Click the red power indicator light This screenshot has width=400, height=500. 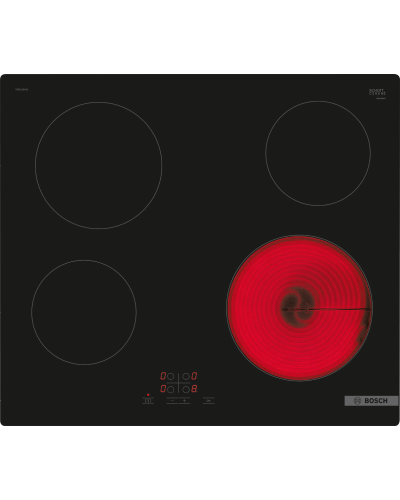pyautogui.click(x=148, y=395)
